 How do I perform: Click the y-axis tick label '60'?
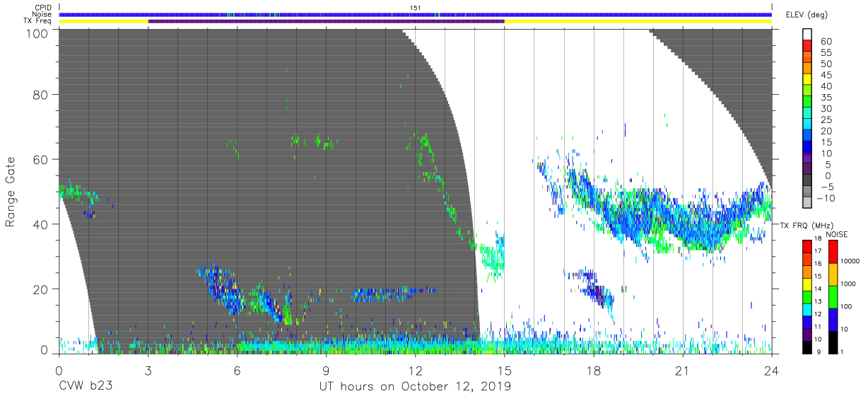pyautogui.click(x=42, y=159)
